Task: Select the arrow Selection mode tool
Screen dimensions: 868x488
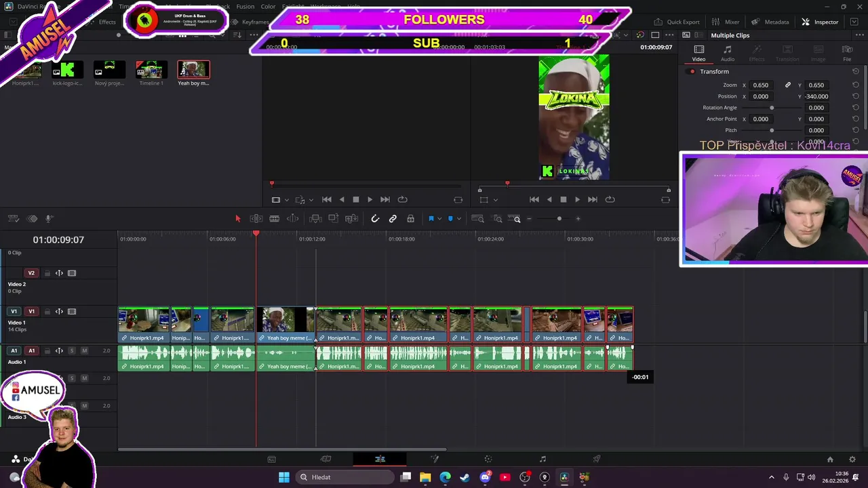Action: 237,219
